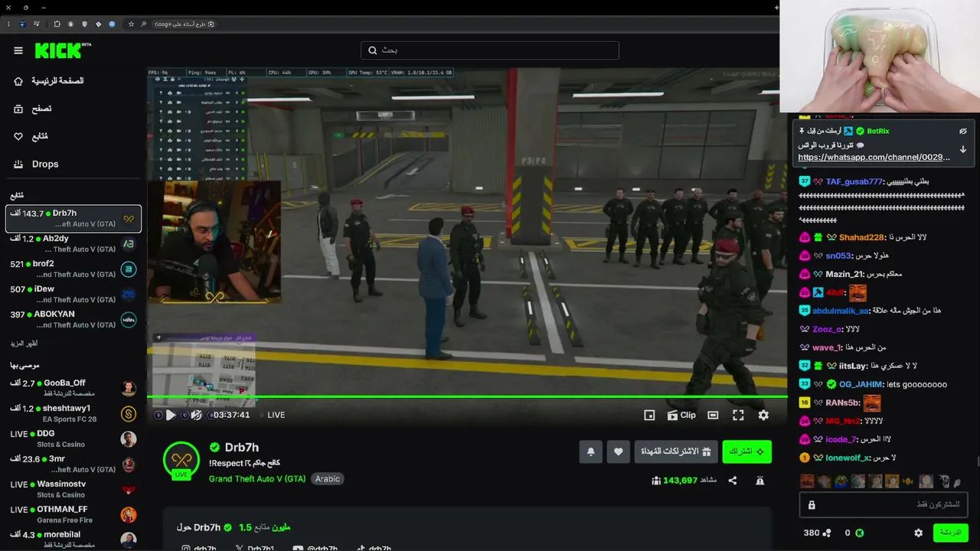Click green chat send button
This screenshot has height=551, width=980.
point(950,533)
